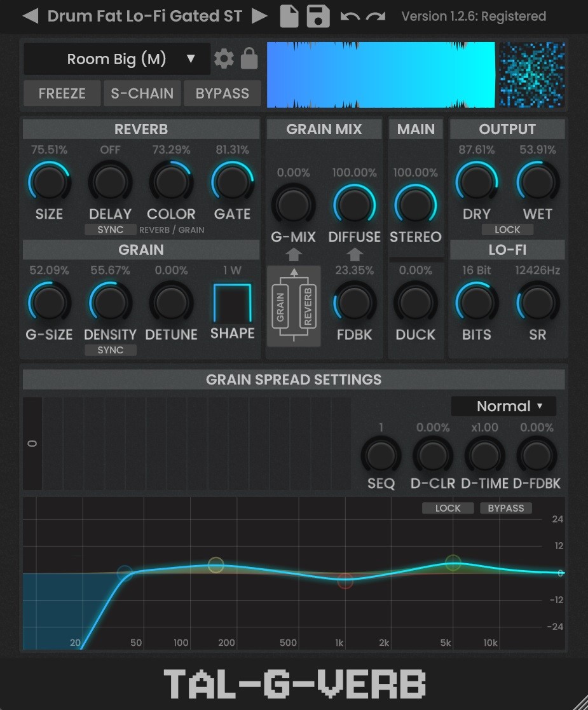Click the D-TIME knob
Viewport: 588px width, 710px height.
click(485, 455)
